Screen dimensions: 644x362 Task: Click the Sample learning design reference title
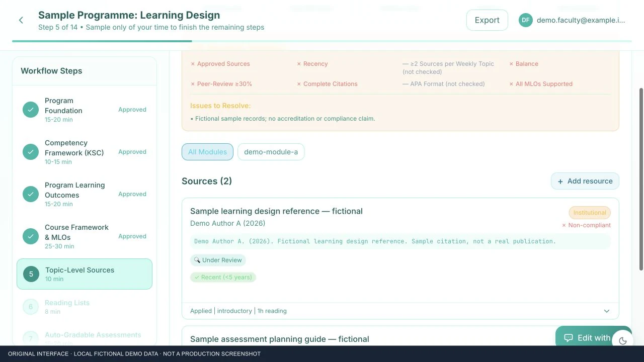[276, 211]
